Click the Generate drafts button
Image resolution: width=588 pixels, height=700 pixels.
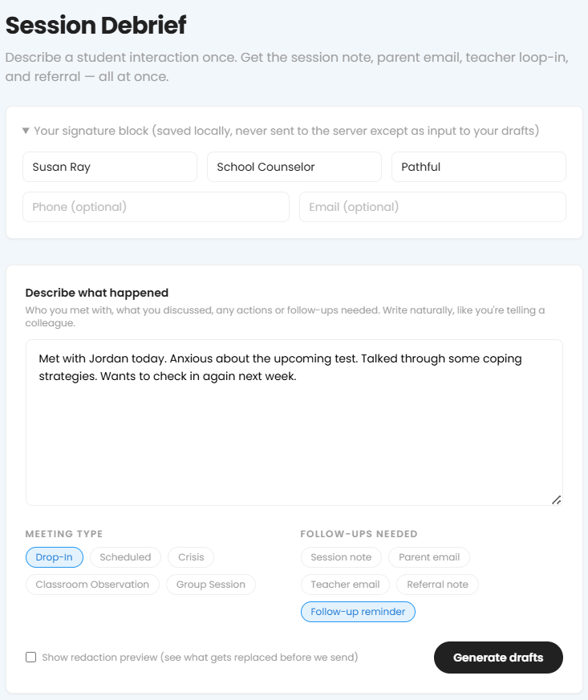498,658
